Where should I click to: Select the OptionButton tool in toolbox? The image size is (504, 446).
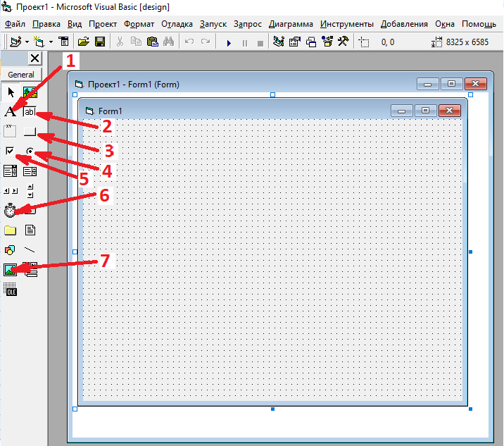(x=30, y=151)
